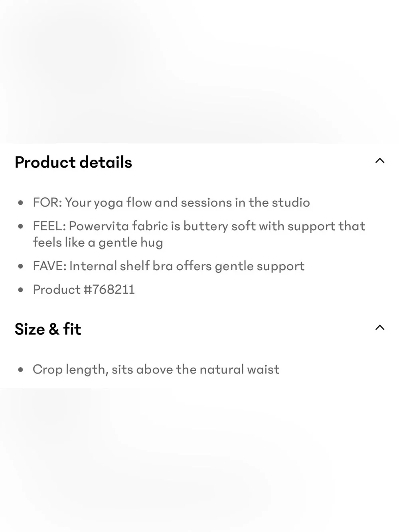Click the bullet dot beside FOR
The image size is (399, 532).
pos(21,203)
